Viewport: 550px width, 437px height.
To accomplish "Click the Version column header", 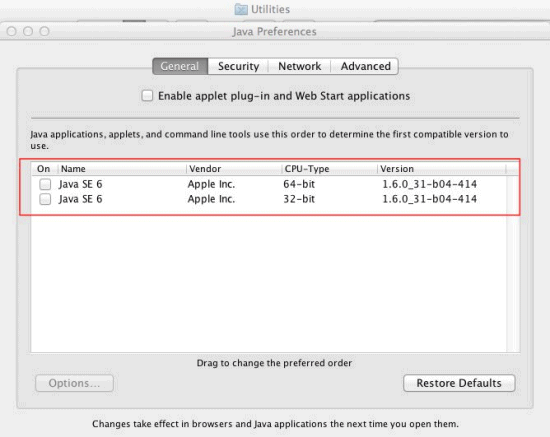I will click(x=442, y=169).
